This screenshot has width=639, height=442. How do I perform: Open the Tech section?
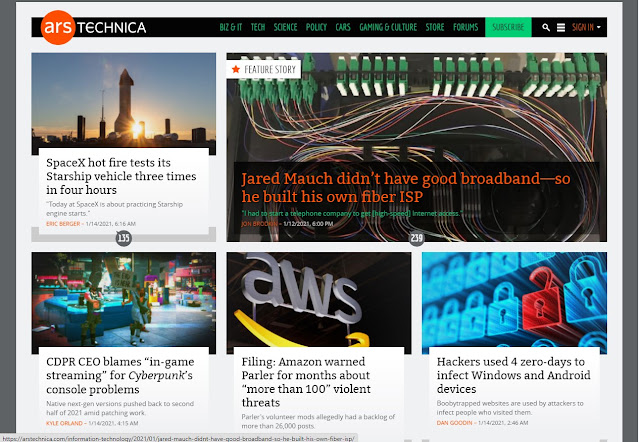pyautogui.click(x=258, y=27)
